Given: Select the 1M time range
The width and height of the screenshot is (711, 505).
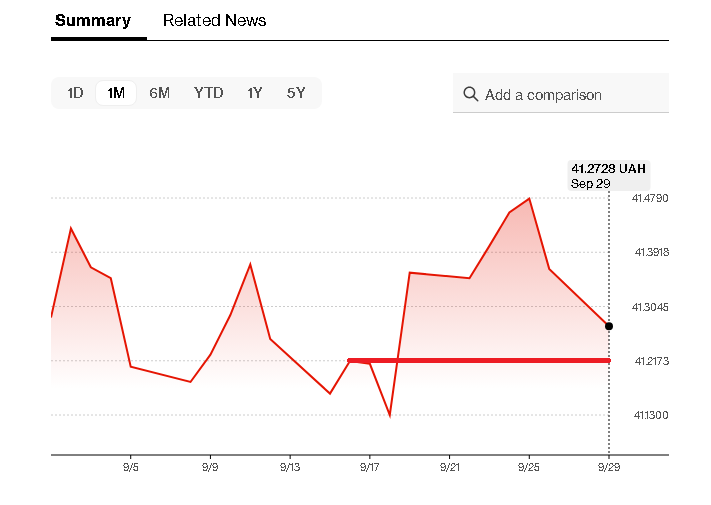Looking at the screenshot, I should click(x=116, y=93).
